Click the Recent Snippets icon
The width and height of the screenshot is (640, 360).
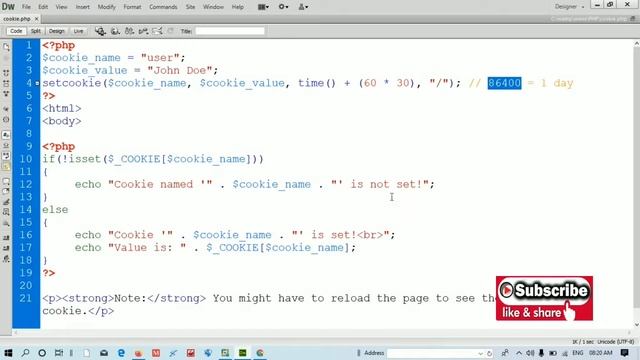click(6, 212)
